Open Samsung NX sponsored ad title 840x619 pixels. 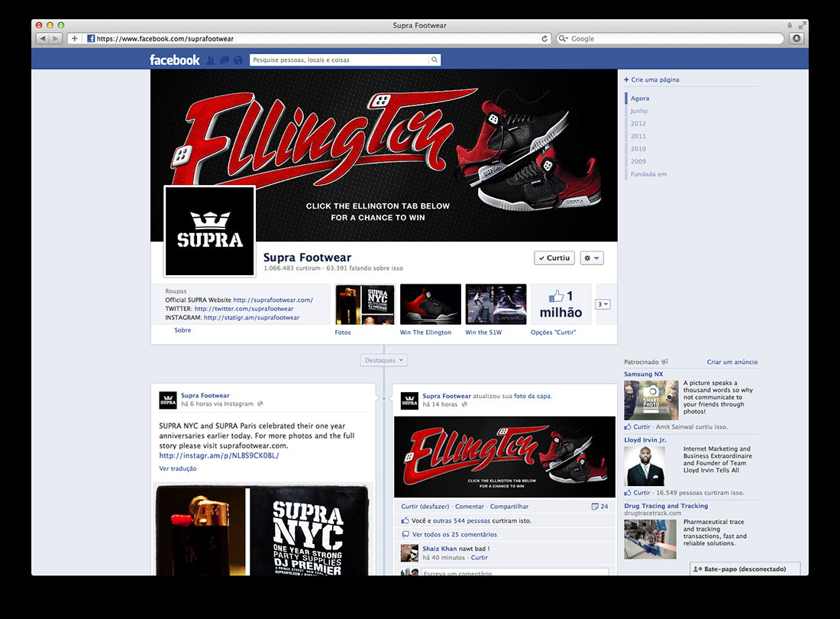coord(644,374)
